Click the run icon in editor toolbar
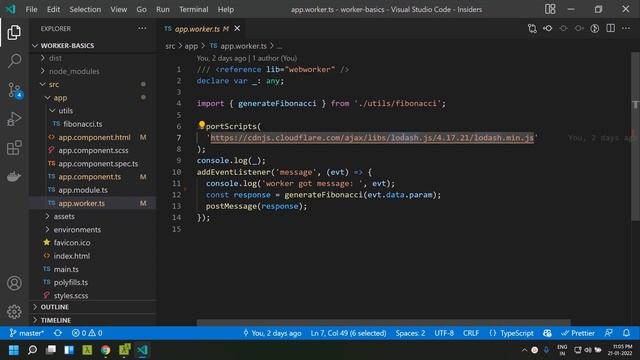 [595, 29]
